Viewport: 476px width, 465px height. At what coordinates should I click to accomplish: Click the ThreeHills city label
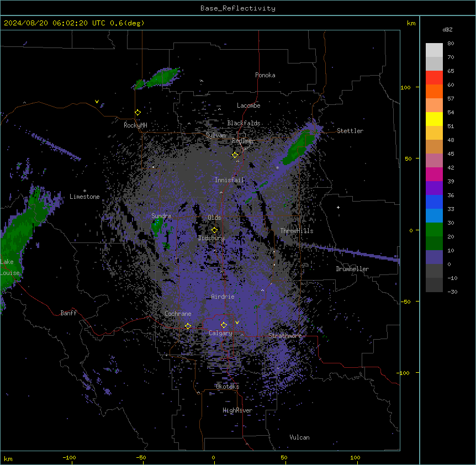click(297, 231)
